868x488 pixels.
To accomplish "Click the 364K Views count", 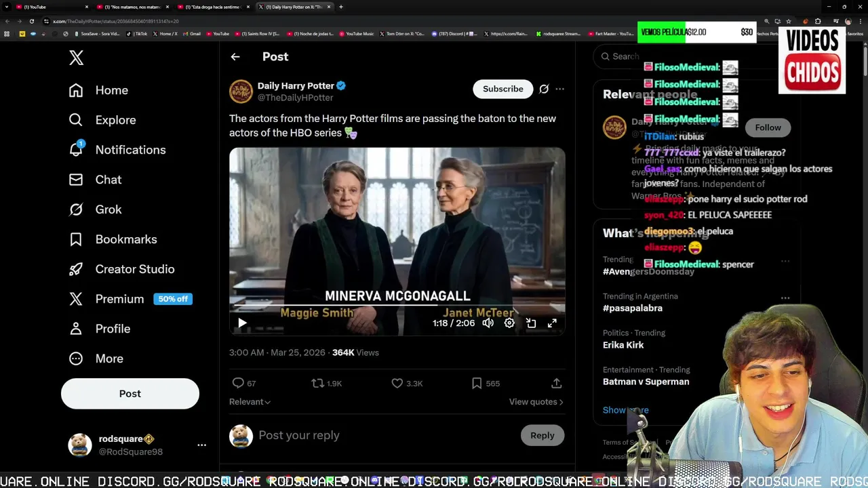I will (x=355, y=352).
